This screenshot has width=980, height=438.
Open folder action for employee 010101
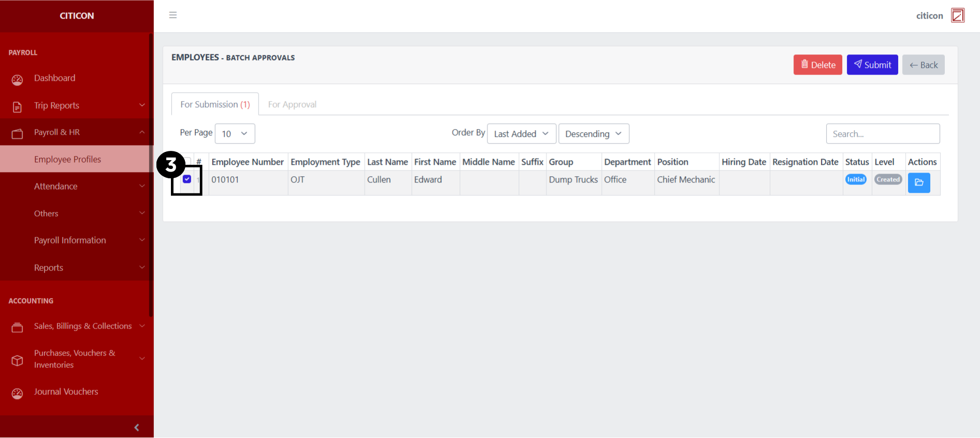pyautogui.click(x=918, y=182)
